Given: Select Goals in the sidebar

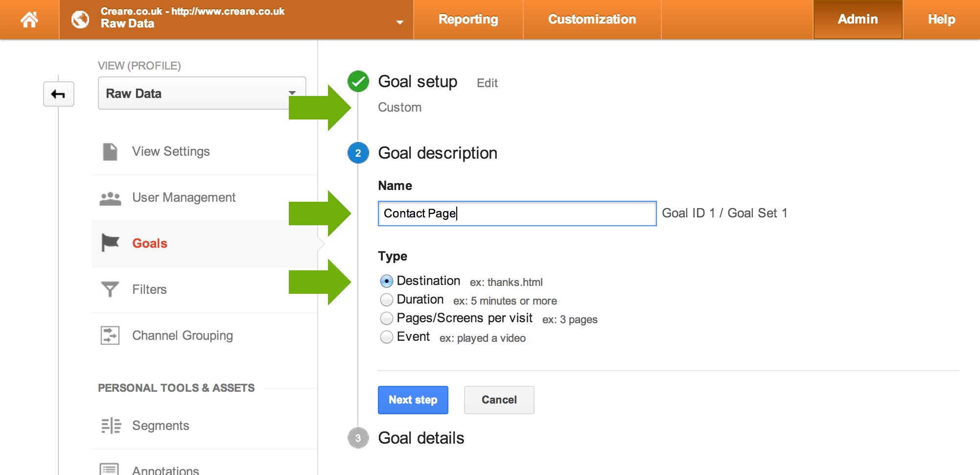Looking at the screenshot, I should [150, 243].
